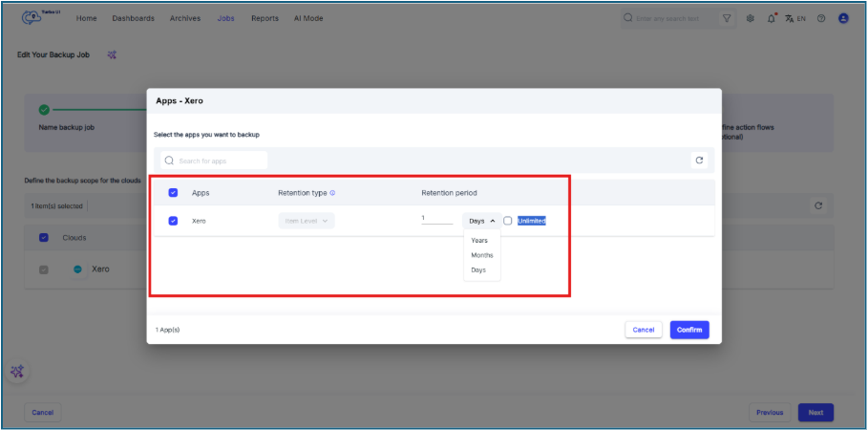
Task: Click the Clouds column header text
Action: (74, 238)
